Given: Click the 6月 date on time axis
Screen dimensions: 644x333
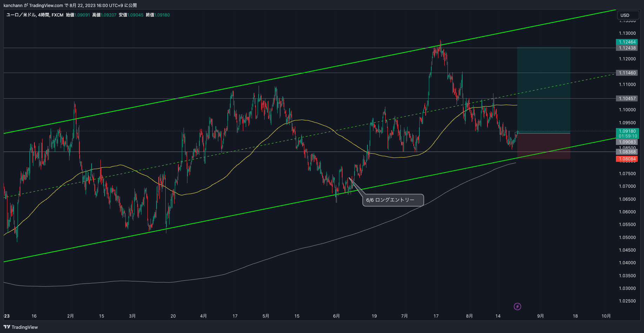Looking at the screenshot, I should 336,316.
